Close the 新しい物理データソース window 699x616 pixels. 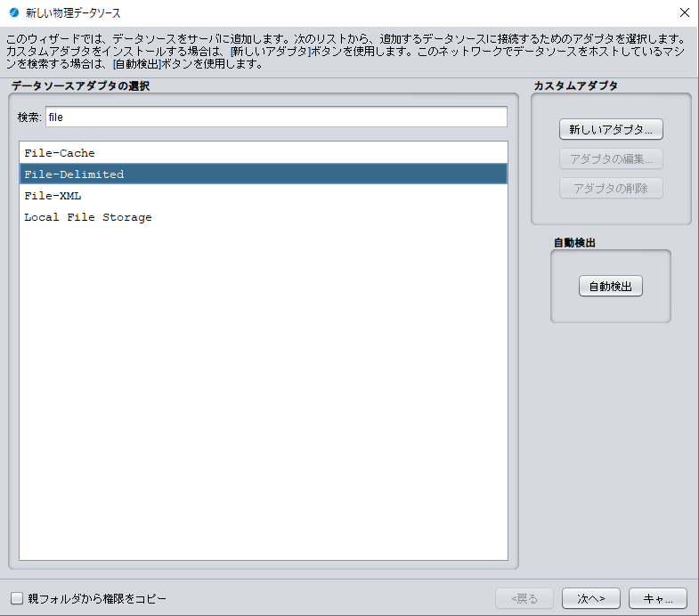[684, 12]
